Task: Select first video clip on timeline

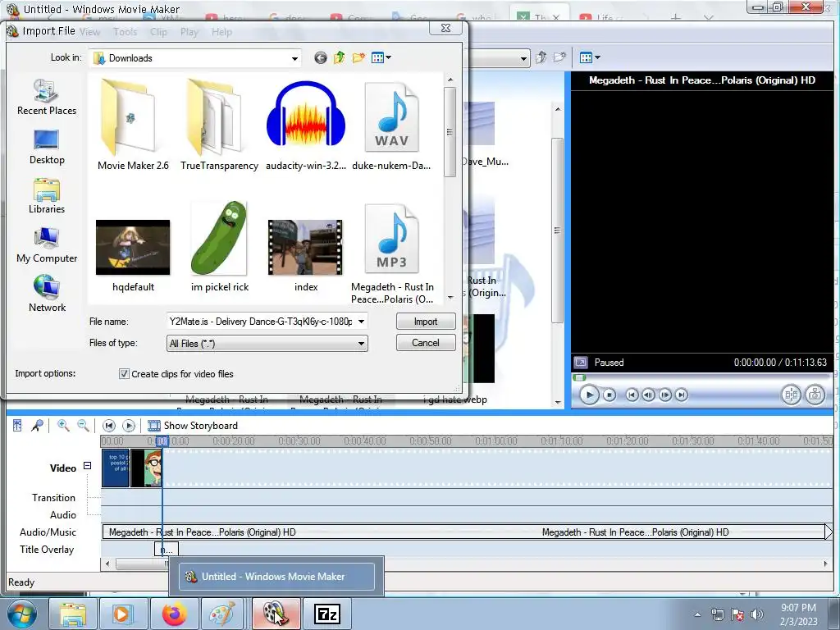Action: (116, 468)
